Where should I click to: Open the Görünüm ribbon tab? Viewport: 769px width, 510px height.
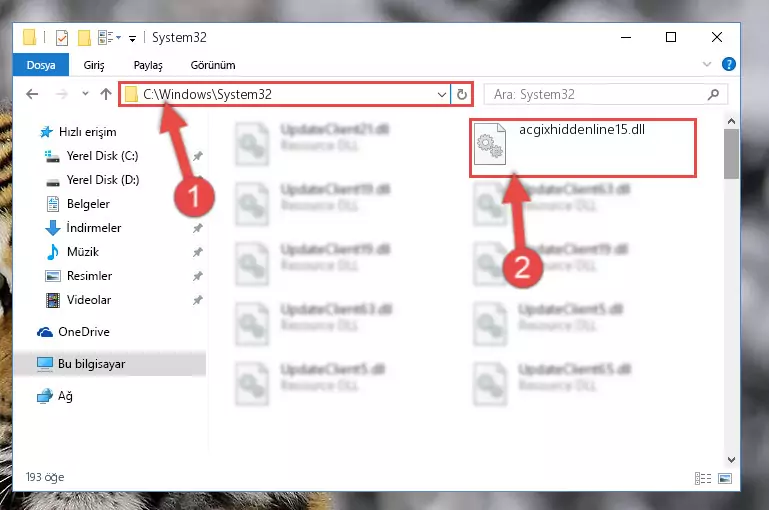pos(213,65)
